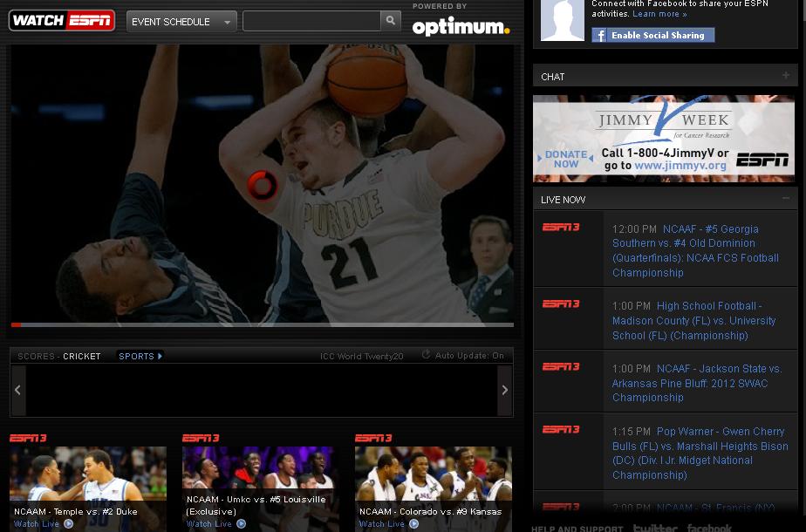Open Jackson State vs. Arkansas Pine Bluff event
806x532 pixels.
696,383
